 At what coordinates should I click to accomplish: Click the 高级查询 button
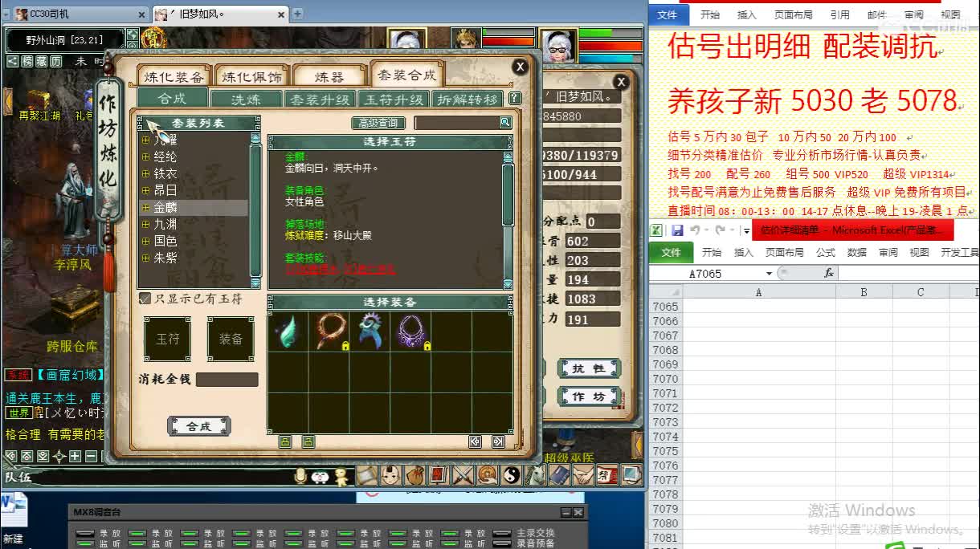click(x=378, y=123)
